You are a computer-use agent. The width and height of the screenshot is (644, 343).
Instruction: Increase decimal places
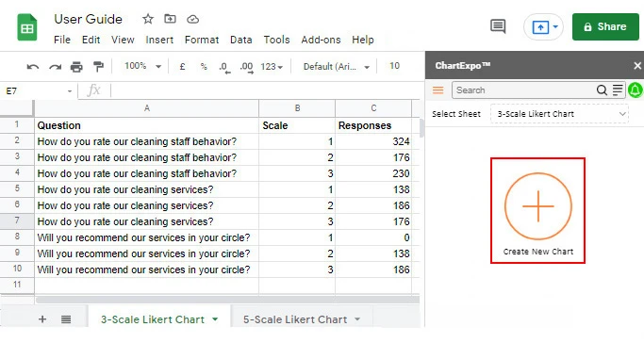tap(246, 67)
